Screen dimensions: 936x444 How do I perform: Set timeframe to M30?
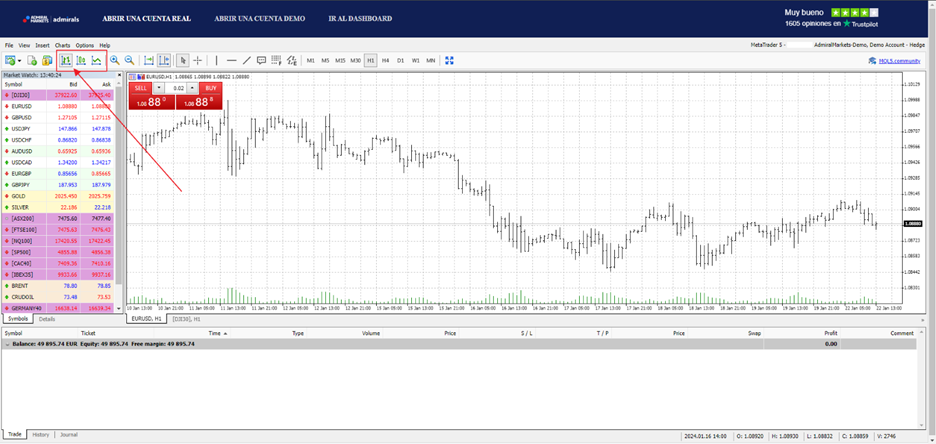355,60
